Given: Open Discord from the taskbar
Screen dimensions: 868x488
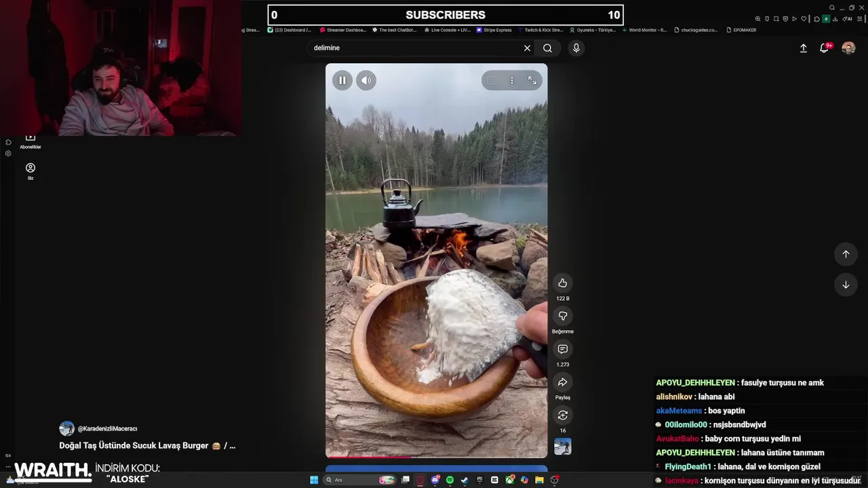Looking at the screenshot, I should click(x=436, y=480).
